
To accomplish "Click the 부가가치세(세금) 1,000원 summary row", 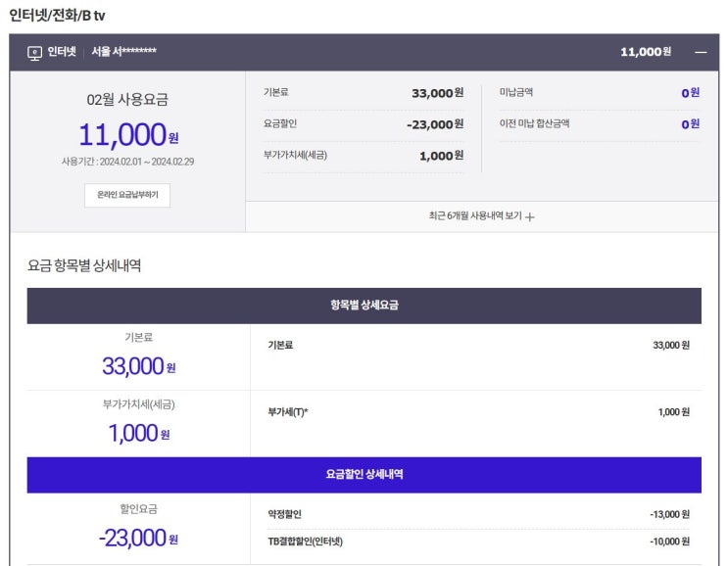I will [364, 156].
